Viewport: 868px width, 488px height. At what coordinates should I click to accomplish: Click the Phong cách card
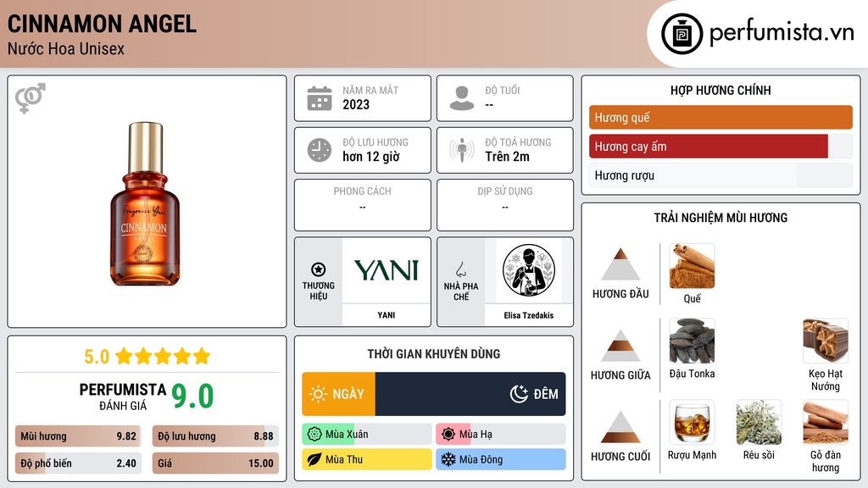click(x=363, y=205)
